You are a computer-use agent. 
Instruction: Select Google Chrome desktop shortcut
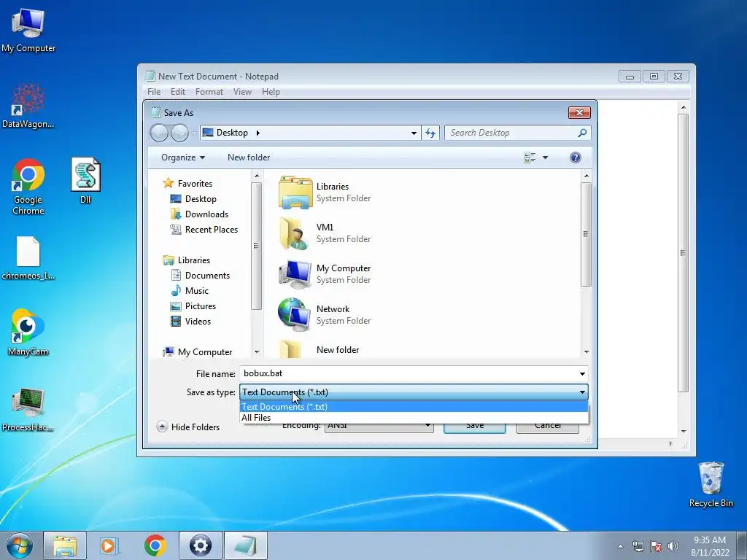point(28,187)
